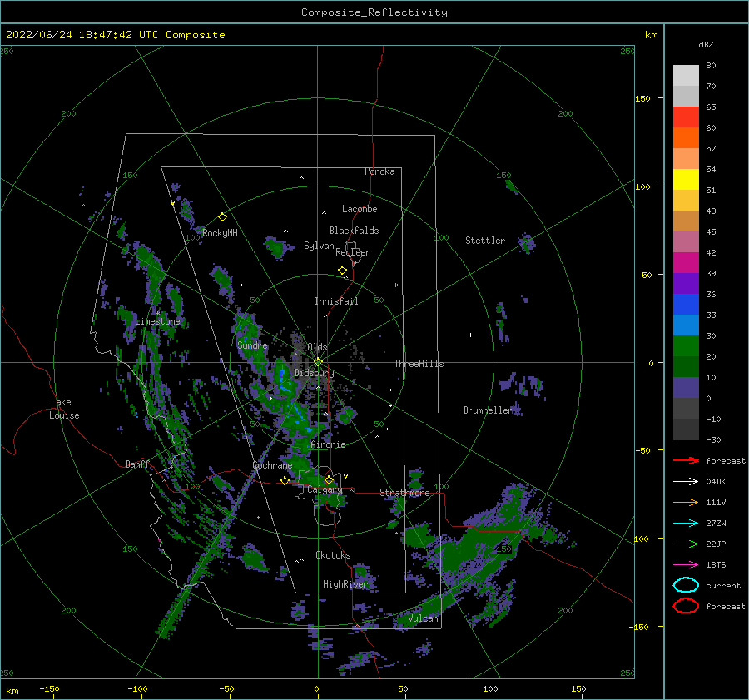The height and width of the screenshot is (700, 749).
Task: Click the Innisfail label
Action: (336, 301)
